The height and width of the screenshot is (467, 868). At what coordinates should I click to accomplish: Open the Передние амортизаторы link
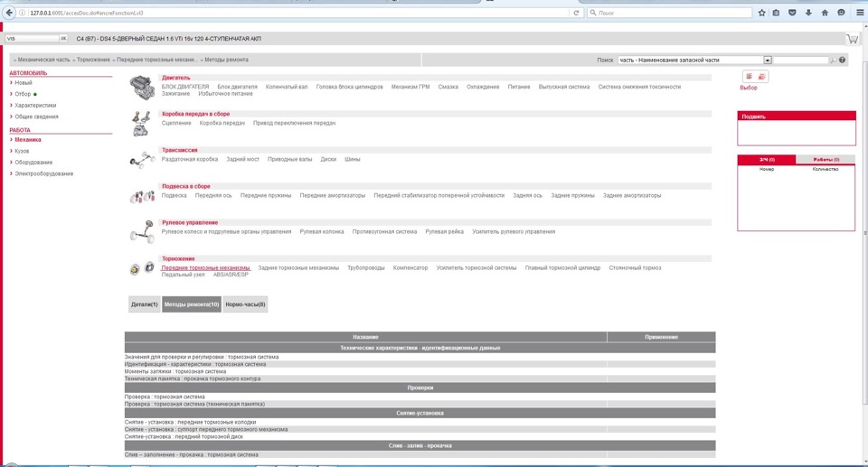332,195
